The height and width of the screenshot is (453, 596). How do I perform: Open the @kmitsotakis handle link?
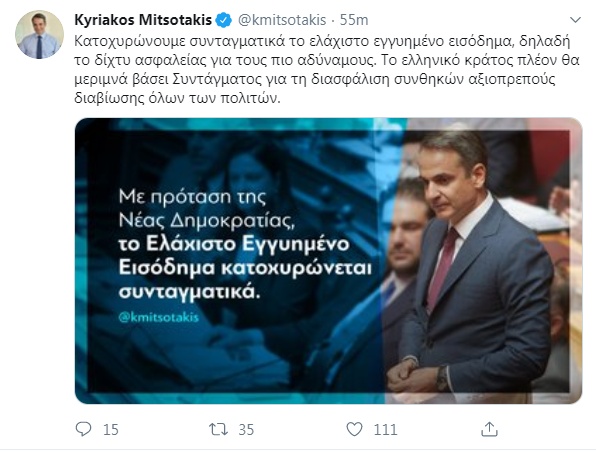point(282,20)
